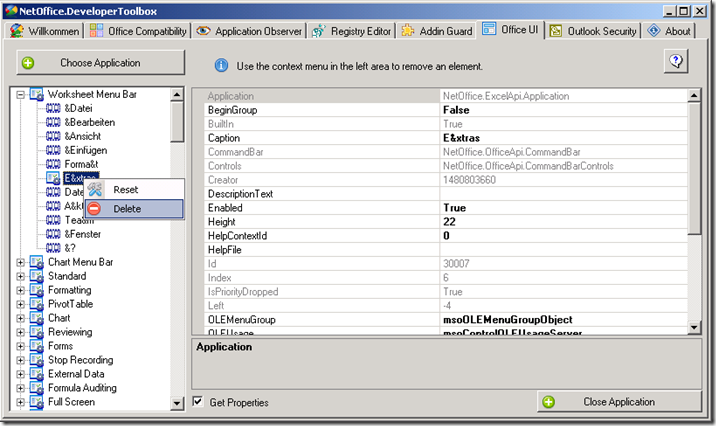
Task: Click the PivotTable toolbar icon in tree
Action: coord(37,304)
